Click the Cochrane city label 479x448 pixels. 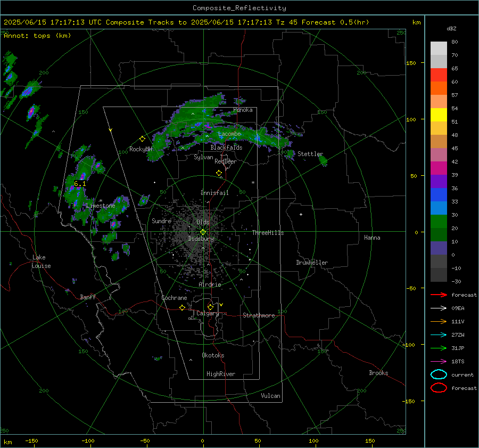(174, 298)
